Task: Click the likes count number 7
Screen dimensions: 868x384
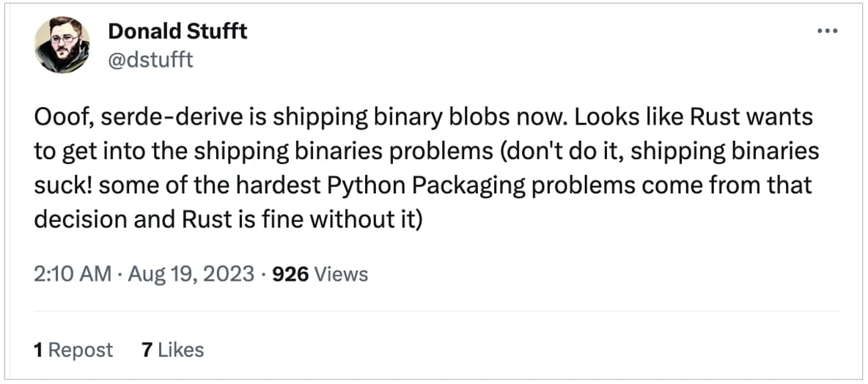Action: point(147,350)
